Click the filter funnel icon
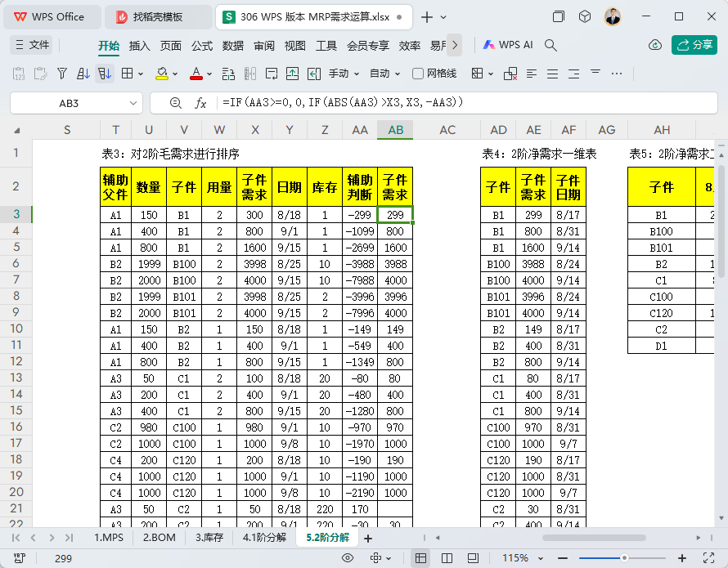 pos(61,74)
